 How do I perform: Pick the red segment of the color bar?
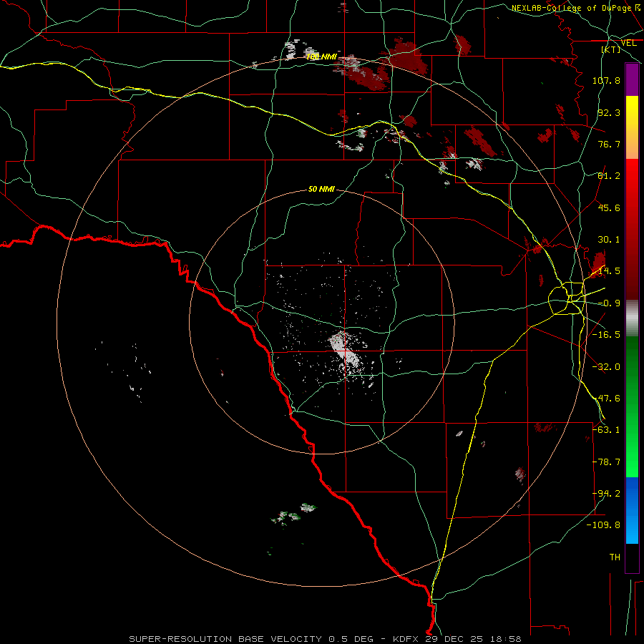[632, 229]
